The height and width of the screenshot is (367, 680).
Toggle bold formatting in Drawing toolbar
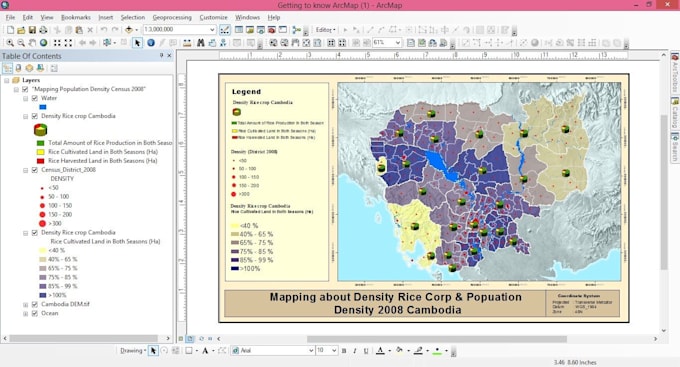344,351
